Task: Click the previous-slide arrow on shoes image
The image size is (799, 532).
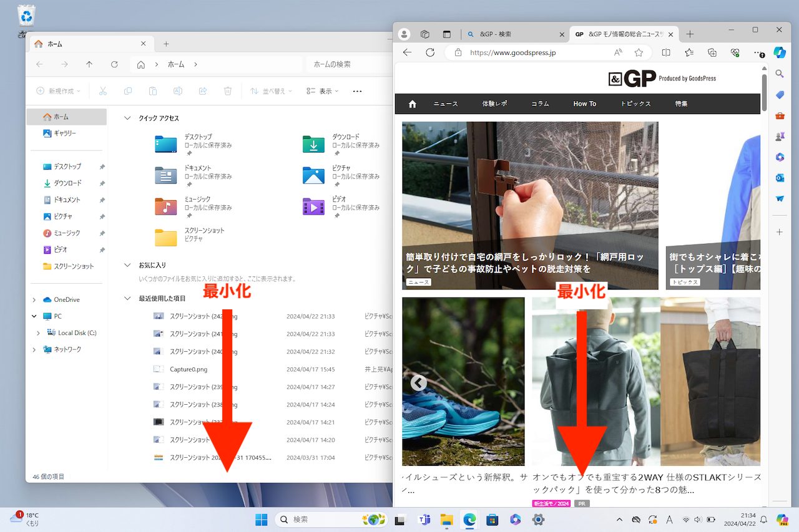Action: point(419,382)
